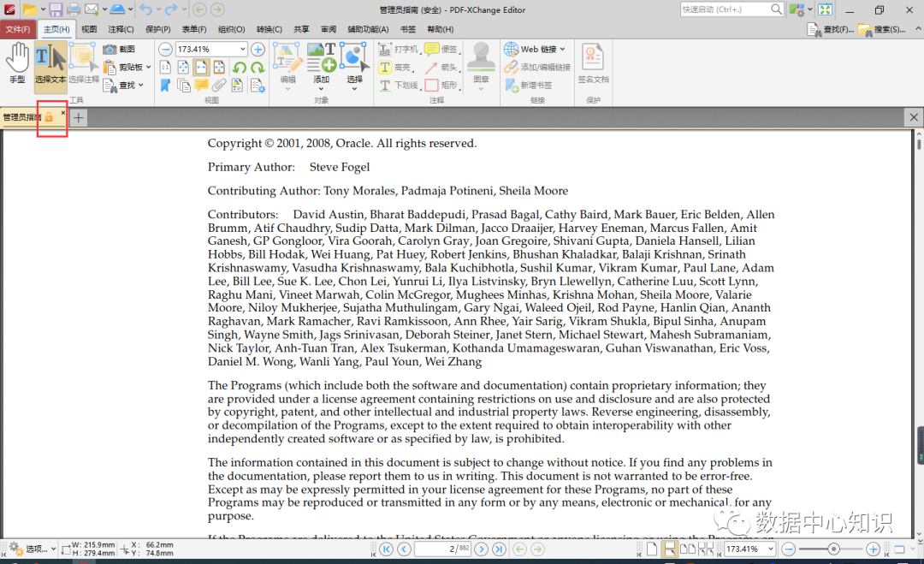The width and height of the screenshot is (924, 564).
Task: Expand 查找 dropdown in tools group
Action: 141,86
